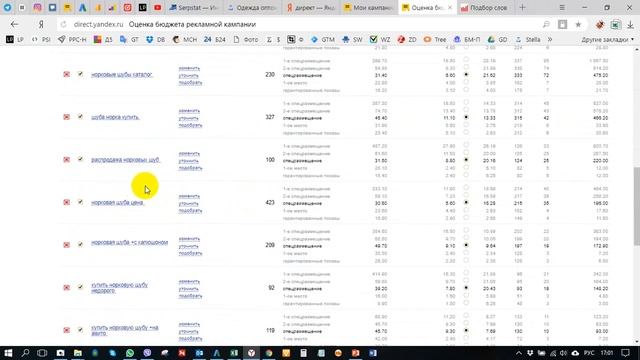The width and height of the screenshot is (640, 360).
Task: Remove the 'шуба норка купить' keyword with red X
Action: (x=67, y=117)
